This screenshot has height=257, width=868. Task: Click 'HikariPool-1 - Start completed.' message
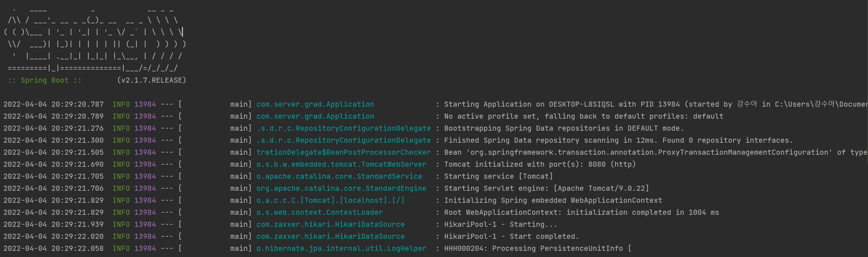(511, 236)
